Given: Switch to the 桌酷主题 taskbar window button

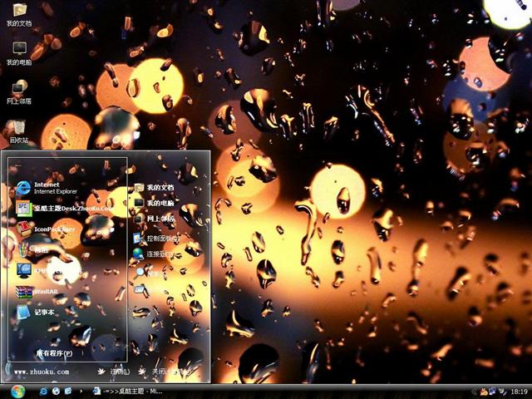Looking at the screenshot, I should click(127, 392).
